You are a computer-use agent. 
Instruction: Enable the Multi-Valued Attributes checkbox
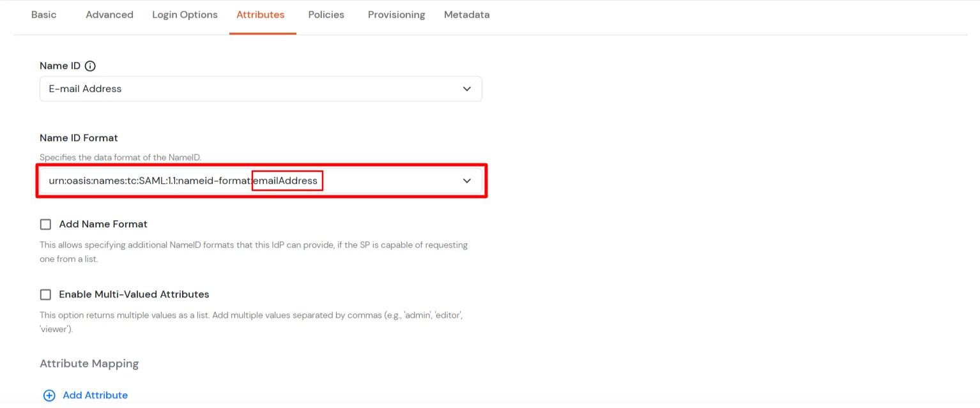[45, 294]
